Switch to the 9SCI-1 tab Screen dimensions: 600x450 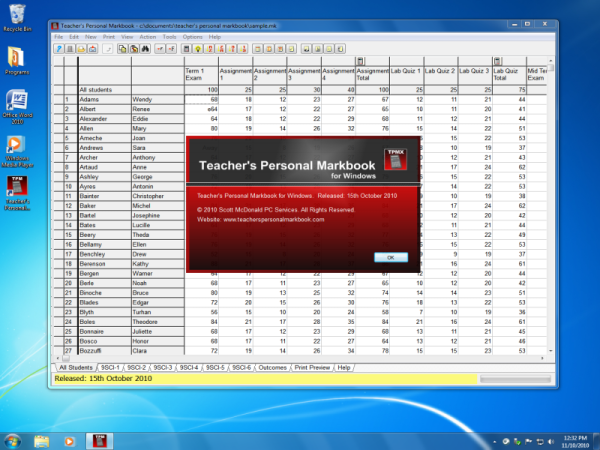[110, 367]
